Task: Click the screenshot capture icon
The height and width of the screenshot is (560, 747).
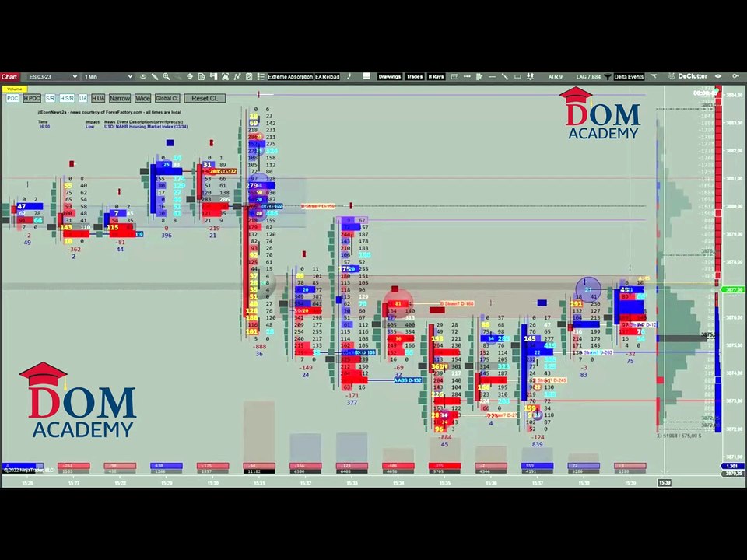Action: click(226, 77)
